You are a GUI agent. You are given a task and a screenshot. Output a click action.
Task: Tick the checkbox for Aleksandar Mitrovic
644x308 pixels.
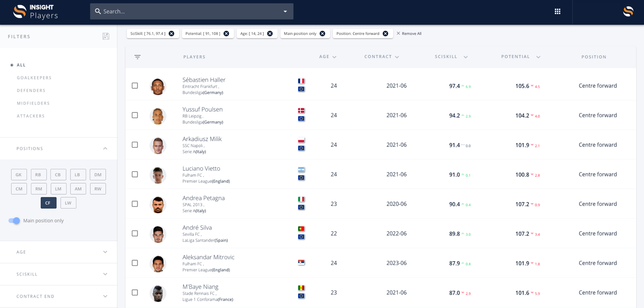tap(135, 263)
